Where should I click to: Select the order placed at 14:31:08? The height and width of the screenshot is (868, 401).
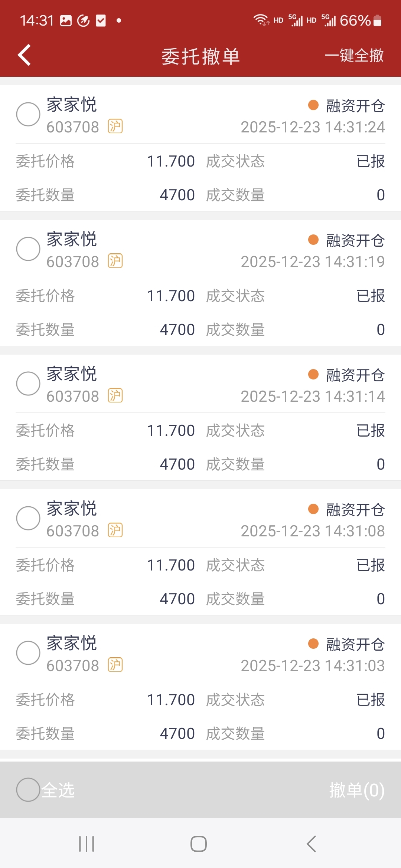[x=28, y=518]
